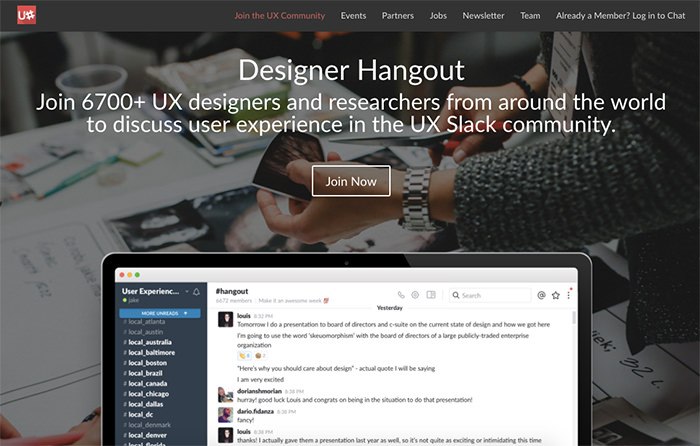Open the Team nav item

tap(530, 16)
